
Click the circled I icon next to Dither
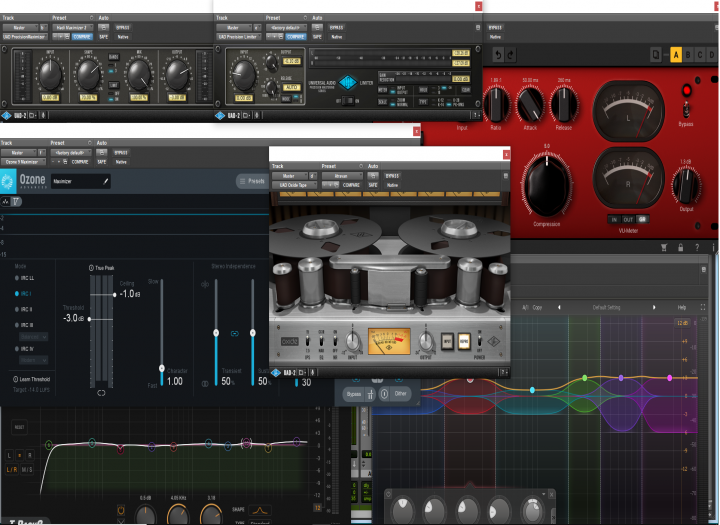point(384,394)
